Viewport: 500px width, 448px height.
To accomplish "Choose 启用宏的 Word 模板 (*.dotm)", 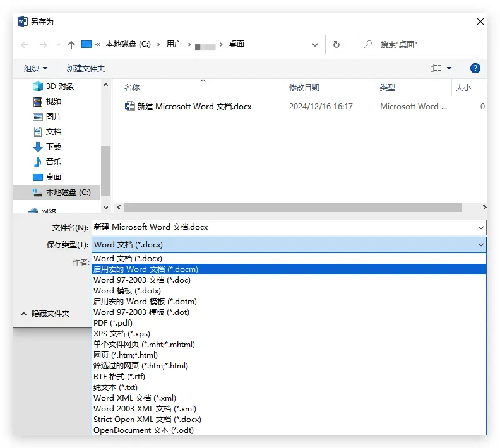I will (x=289, y=302).
